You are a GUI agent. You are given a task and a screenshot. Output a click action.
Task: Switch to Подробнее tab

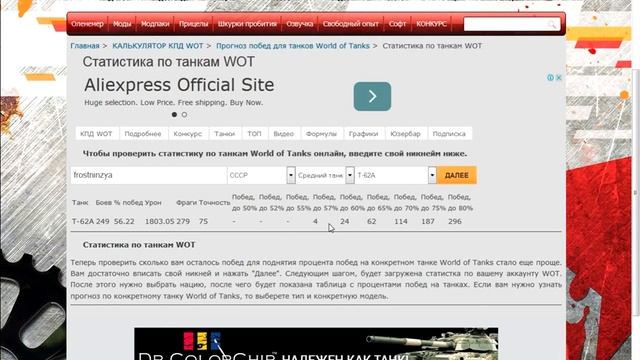click(143, 133)
